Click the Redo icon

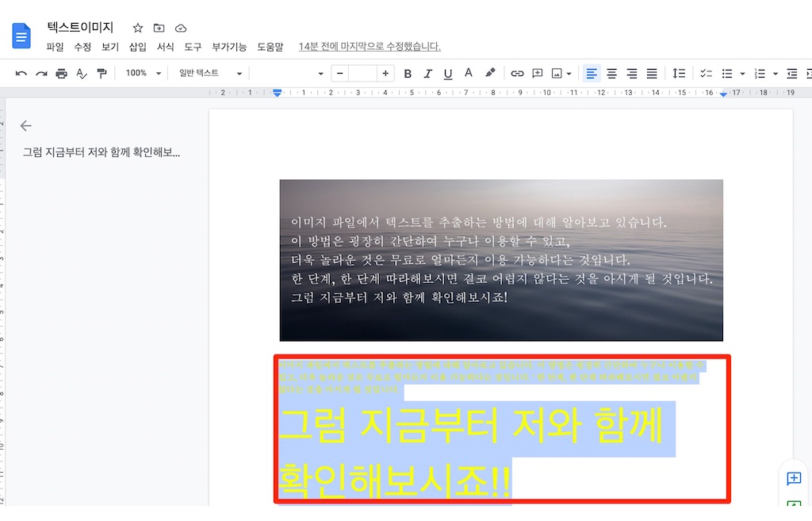(x=41, y=73)
